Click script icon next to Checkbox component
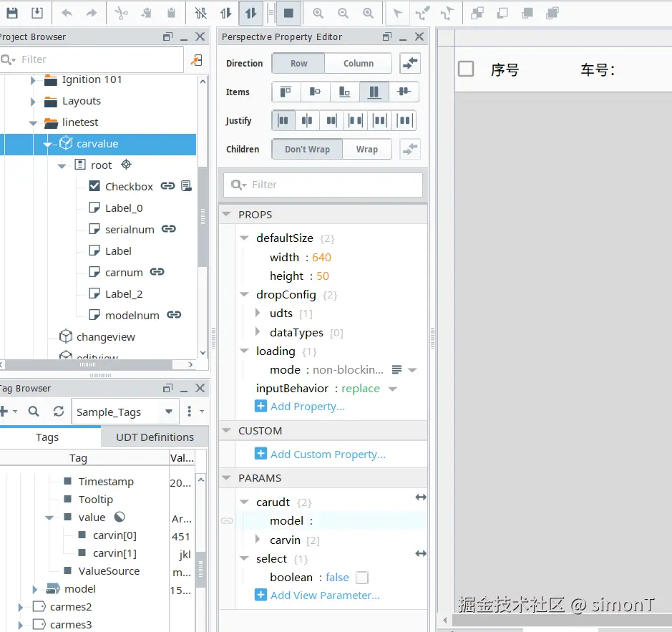 [187, 185]
